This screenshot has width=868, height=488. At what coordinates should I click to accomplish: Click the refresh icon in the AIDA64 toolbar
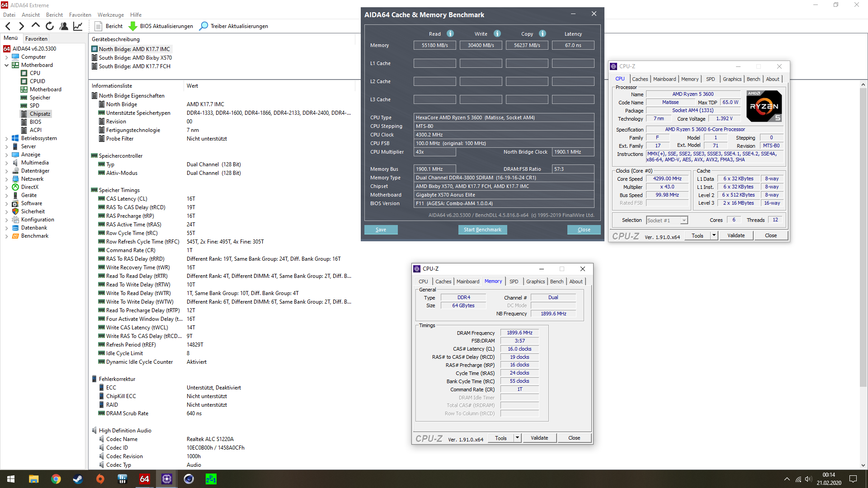point(50,26)
